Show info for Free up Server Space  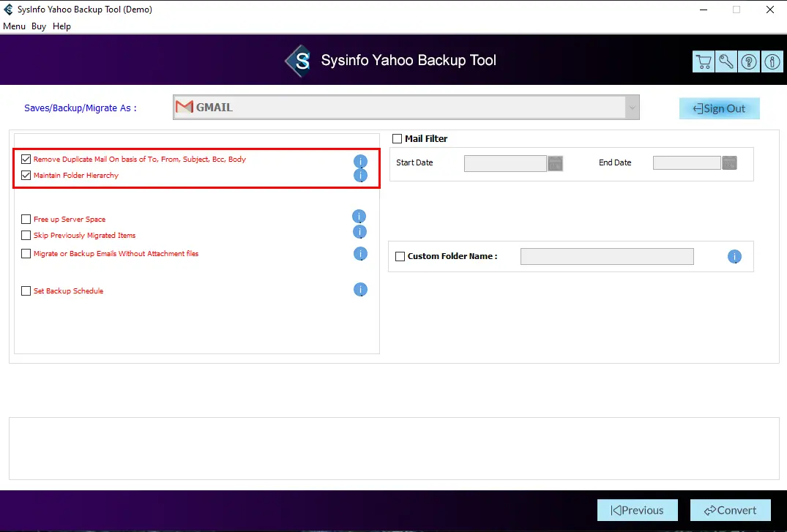click(x=359, y=217)
